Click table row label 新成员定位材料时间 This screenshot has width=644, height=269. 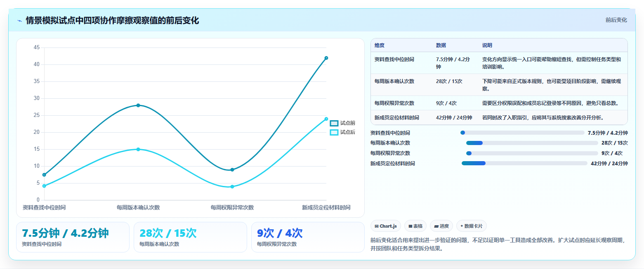click(x=396, y=118)
